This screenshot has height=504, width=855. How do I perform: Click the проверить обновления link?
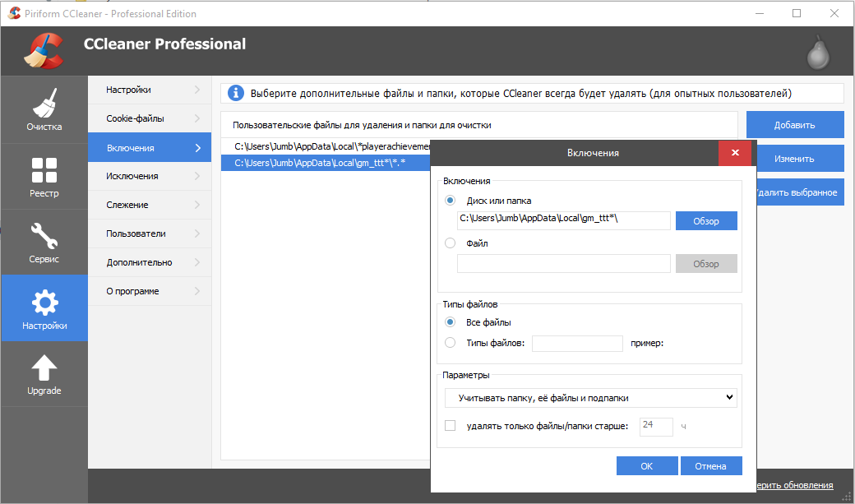click(795, 485)
